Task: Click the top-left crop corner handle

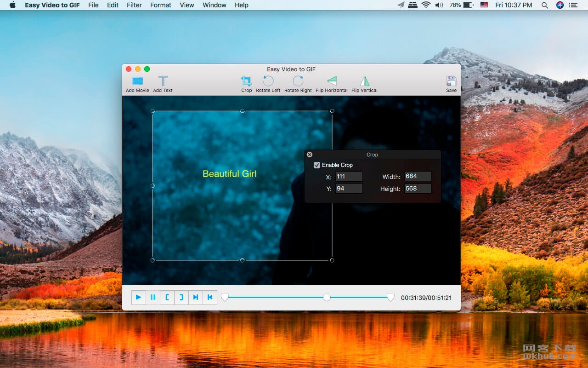Action: tap(153, 111)
